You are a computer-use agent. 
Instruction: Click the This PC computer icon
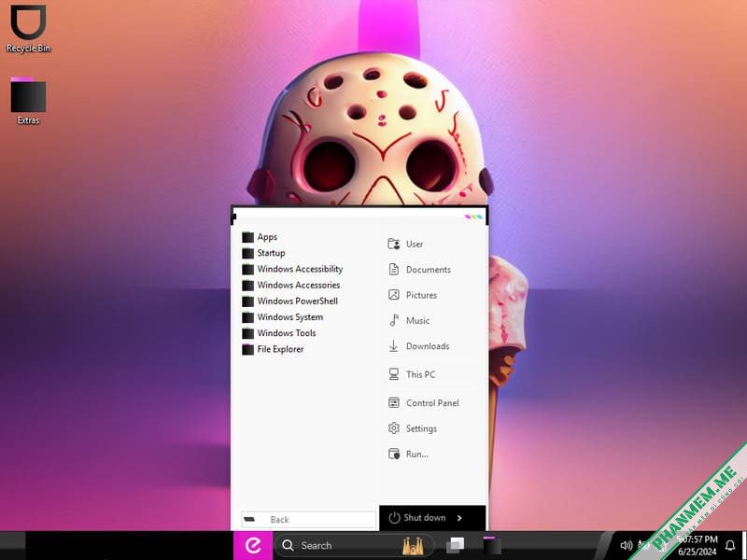tap(393, 374)
